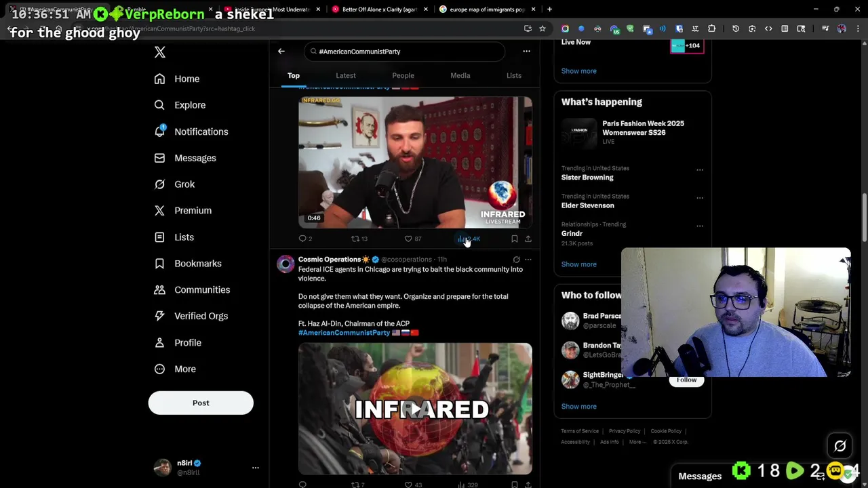The height and width of the screenshot is (488, 868).
Task: Open the Grindr trending topic
Action: 572,233
